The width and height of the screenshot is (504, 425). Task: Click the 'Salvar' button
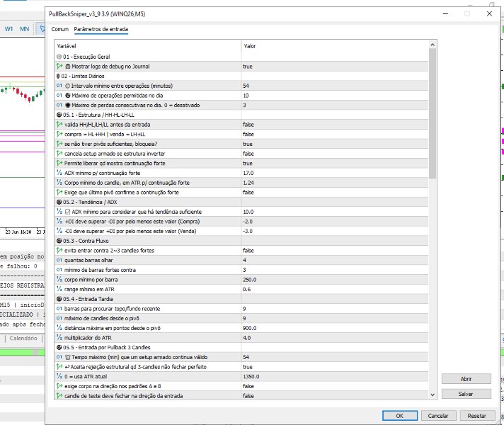(x=466, y=394)
